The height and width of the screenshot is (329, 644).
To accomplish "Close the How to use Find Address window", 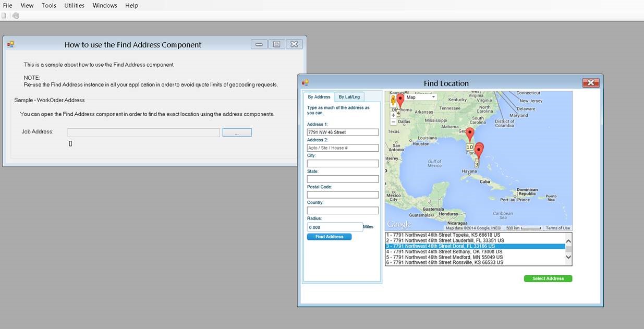I will (295, 44).
